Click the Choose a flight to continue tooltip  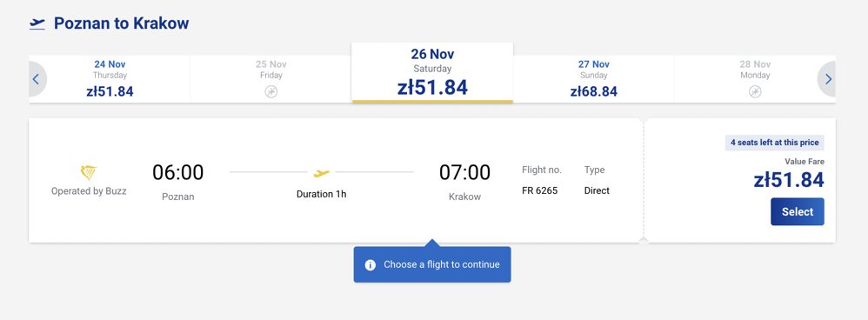tap(432, 264)
